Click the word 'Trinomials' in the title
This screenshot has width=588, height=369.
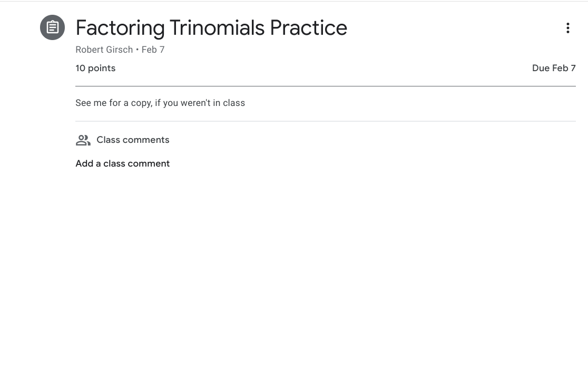[x=217, y=28]
